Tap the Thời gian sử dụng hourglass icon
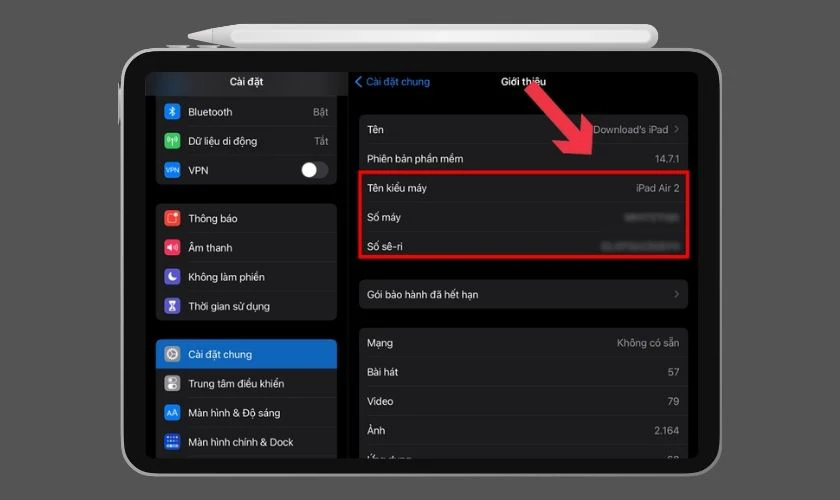The image size is (840, 500). (172, 306)
